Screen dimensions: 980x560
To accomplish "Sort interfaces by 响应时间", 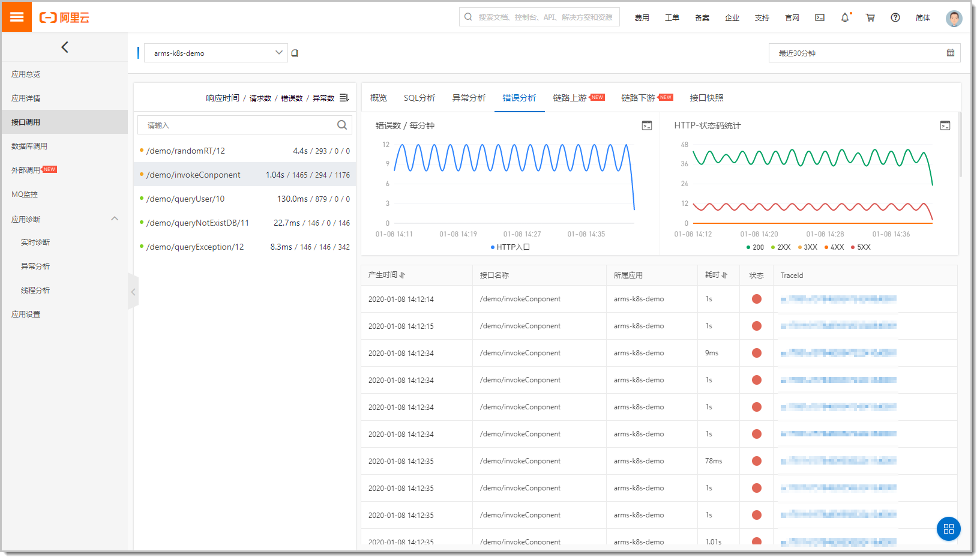I will pyautogui.click(x=223, y=98).
